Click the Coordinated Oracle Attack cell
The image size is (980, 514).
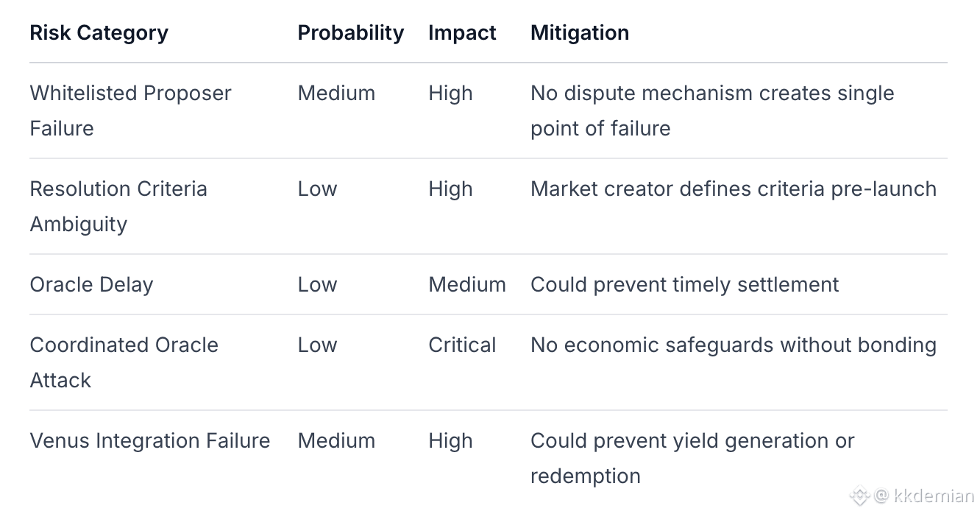click(x=124, y=362)
